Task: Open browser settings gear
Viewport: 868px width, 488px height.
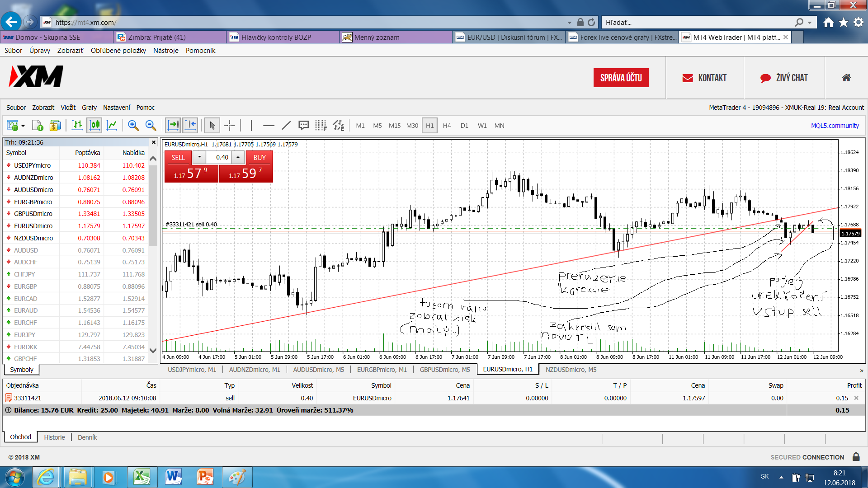Action: click(859, 22)
